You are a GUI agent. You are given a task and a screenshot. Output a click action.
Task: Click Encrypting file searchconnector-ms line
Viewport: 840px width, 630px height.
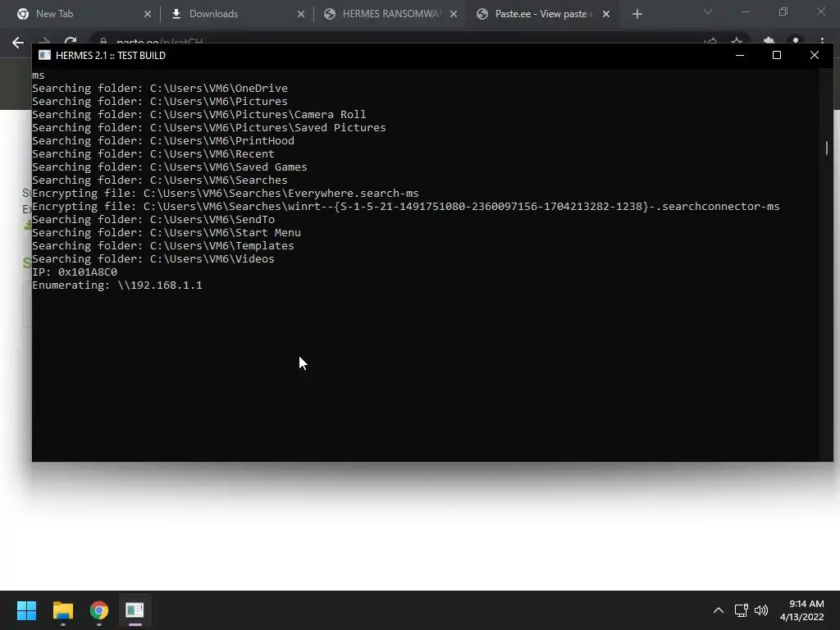[405, 206]
